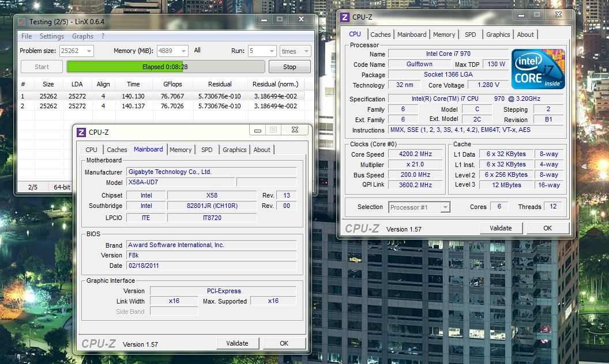Select the SPD tab in the mainboard window
Image resolution: width=609 pixels, height=364 pixels.
click(x=206, y=150)
